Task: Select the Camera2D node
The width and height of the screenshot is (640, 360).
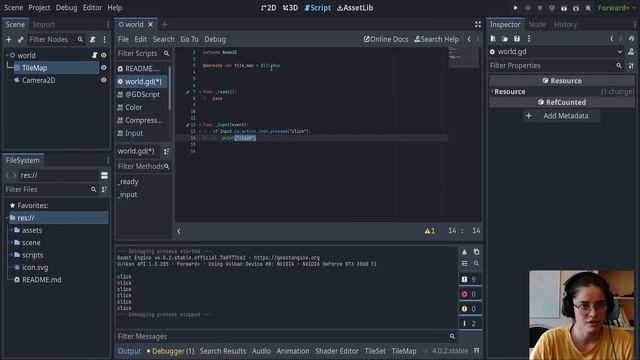Action: 38,80
